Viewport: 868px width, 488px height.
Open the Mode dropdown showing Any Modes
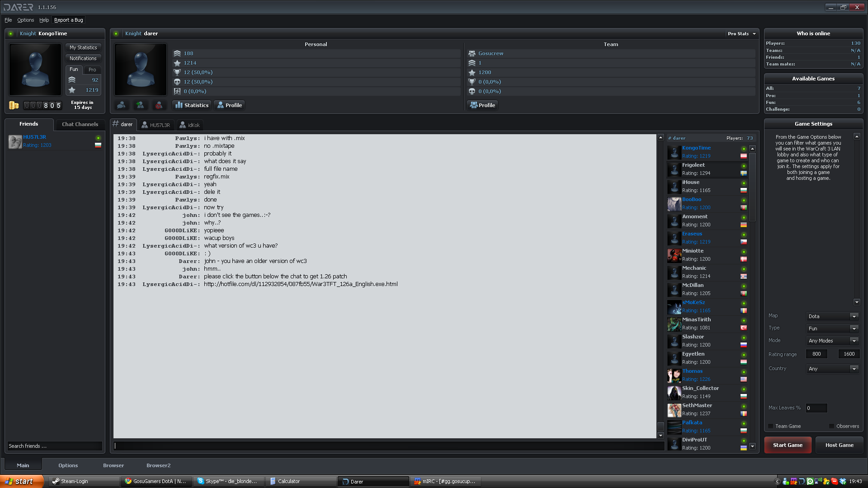(832, 341)
